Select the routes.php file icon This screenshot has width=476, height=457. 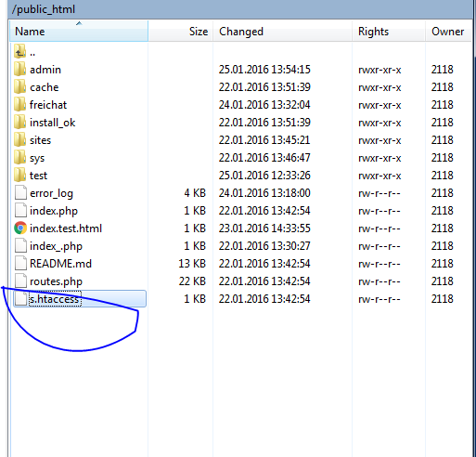pyautogui.click(x=20, y=281)
